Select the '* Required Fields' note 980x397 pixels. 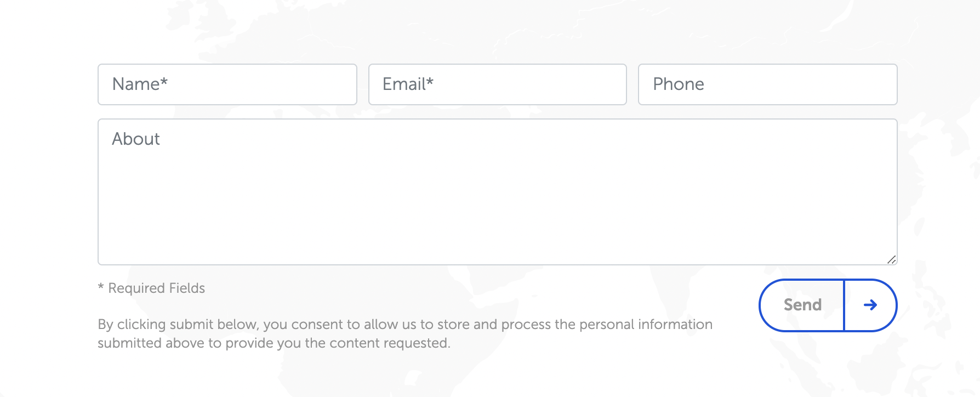pos(151,288)
